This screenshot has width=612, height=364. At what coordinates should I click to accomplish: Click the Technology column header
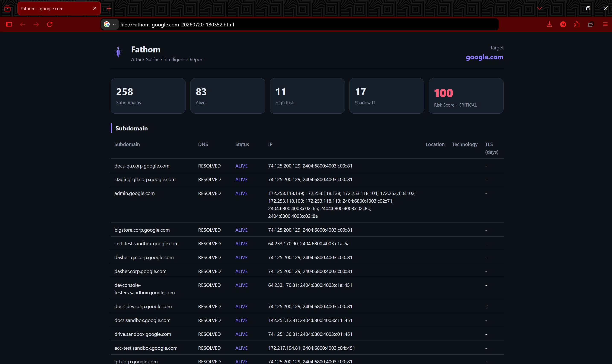[x=465, y=144]
